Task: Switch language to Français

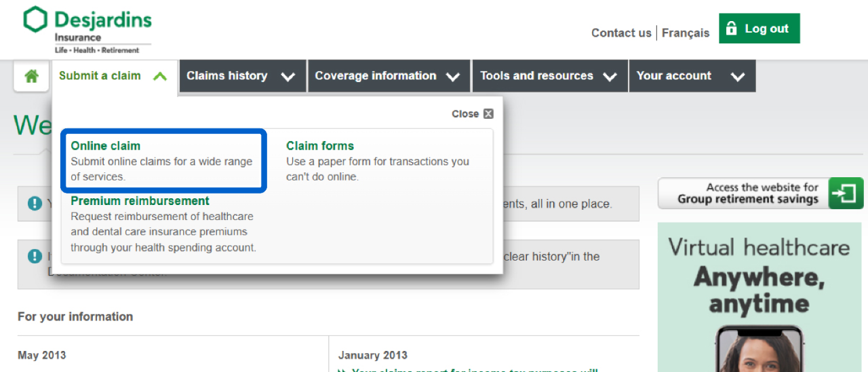Action: click(x=685, y=33)
